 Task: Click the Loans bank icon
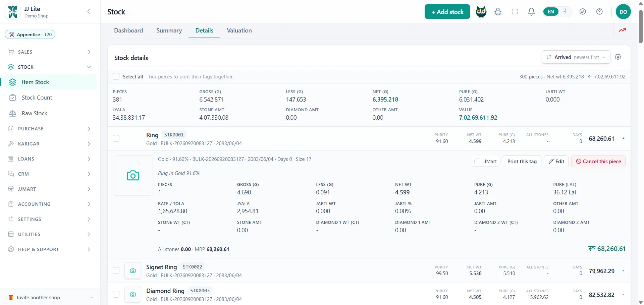11,159
